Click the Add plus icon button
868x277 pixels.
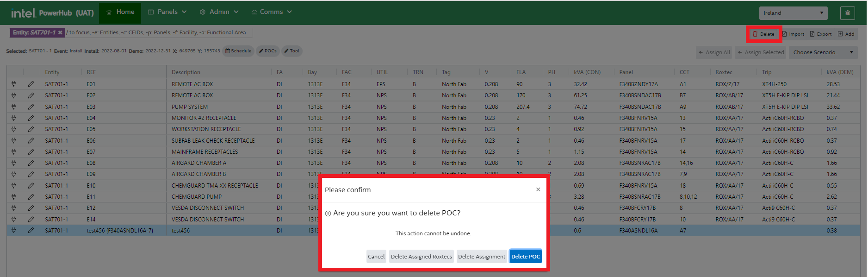click(846, 34)
